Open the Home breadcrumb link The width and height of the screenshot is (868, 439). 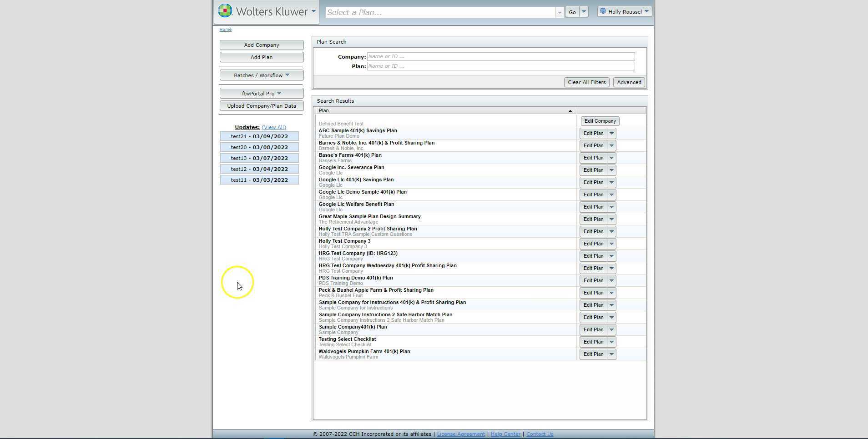click(225, 29)
